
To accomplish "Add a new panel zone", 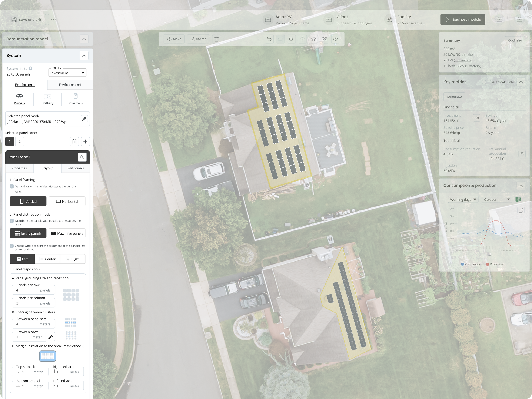I will (85, 142).
